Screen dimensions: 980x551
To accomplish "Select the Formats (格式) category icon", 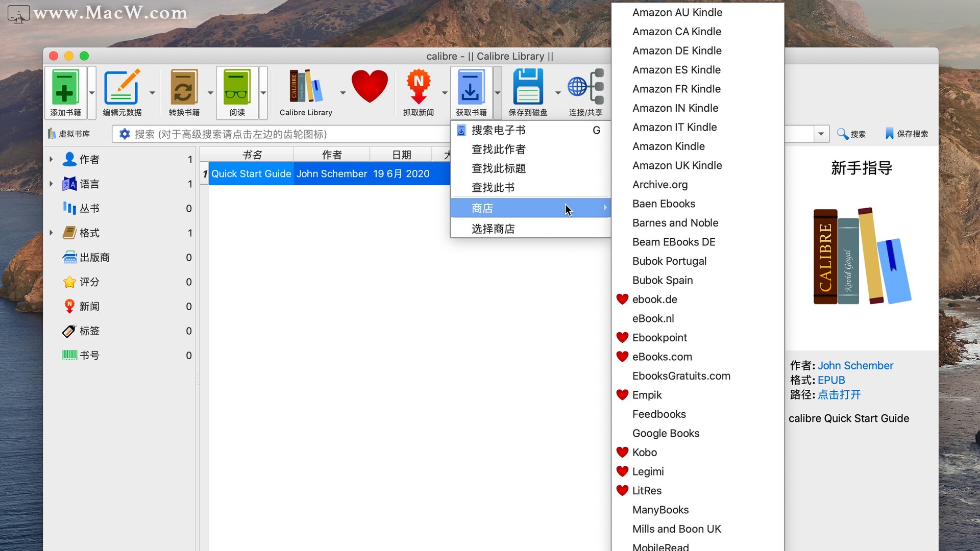I will pos(69,233).
